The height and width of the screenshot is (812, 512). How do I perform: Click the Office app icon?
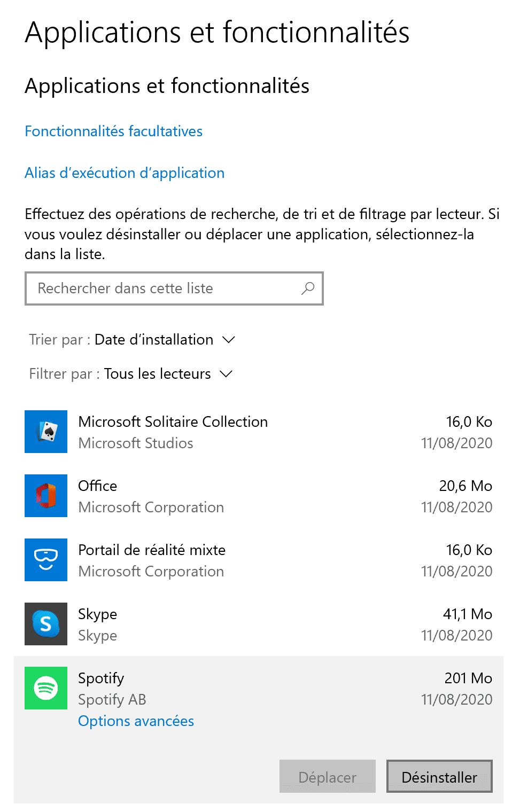coord(46,496)
